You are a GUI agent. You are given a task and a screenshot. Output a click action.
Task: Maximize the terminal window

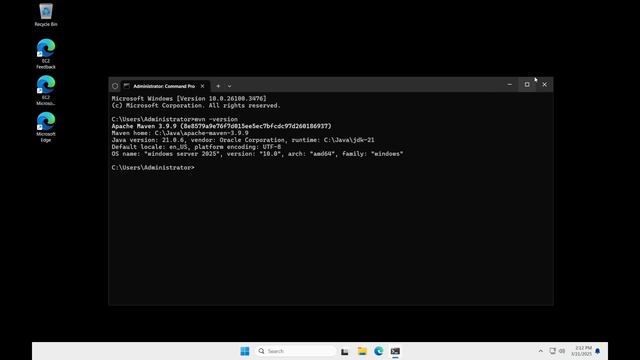point(527,84)
